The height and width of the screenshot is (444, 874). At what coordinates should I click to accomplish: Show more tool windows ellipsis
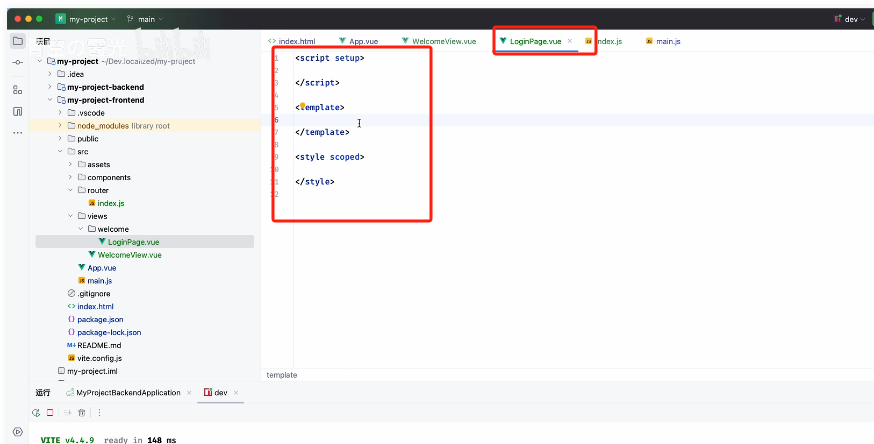(x=18, y=133)
